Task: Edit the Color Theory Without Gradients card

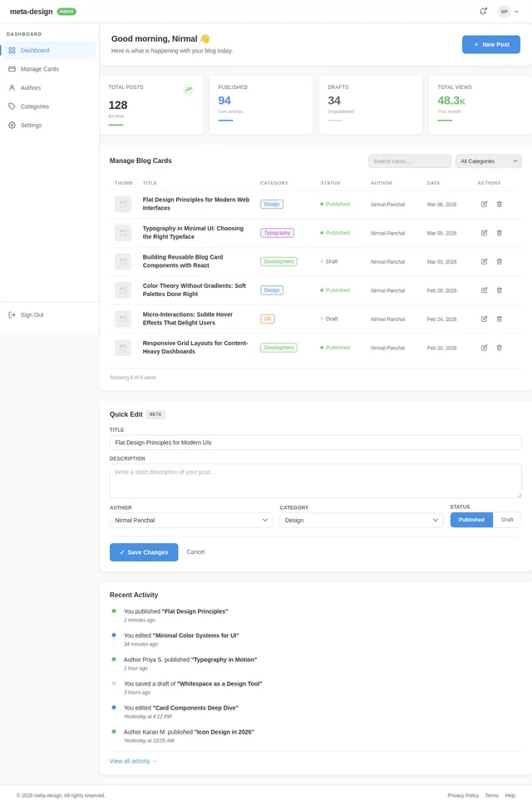Action: tap(485, 290)
